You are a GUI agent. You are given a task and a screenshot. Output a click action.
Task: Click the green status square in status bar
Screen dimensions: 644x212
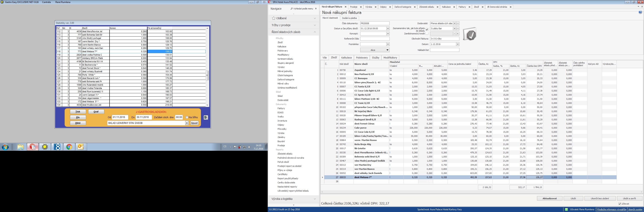tap(566, 209)
